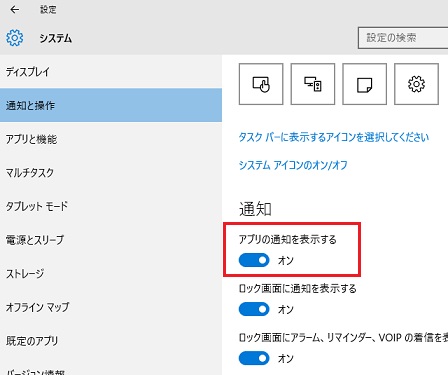Select the tablet mode quick action tile
The image size is (448, 375).
[261, 84]
